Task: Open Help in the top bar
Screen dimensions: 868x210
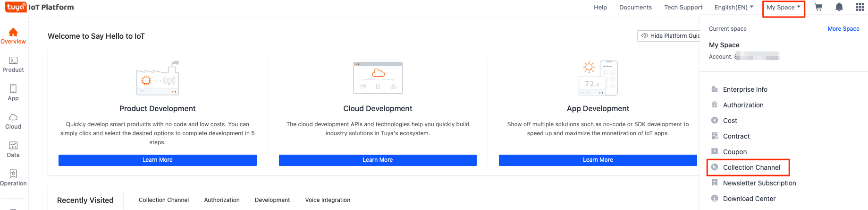Action: click(x=600, y=7)
